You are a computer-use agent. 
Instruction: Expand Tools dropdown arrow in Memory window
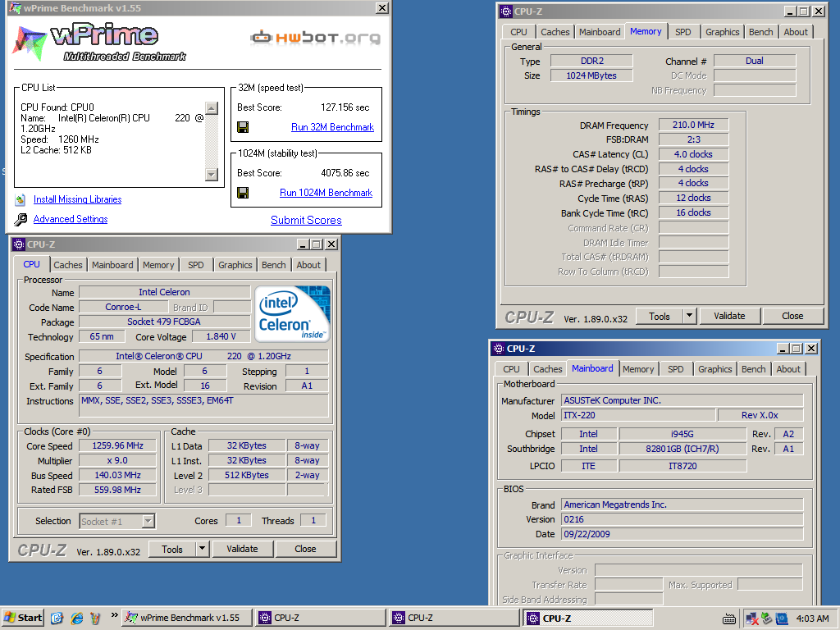pyautogui.click(x=690, y=316)
